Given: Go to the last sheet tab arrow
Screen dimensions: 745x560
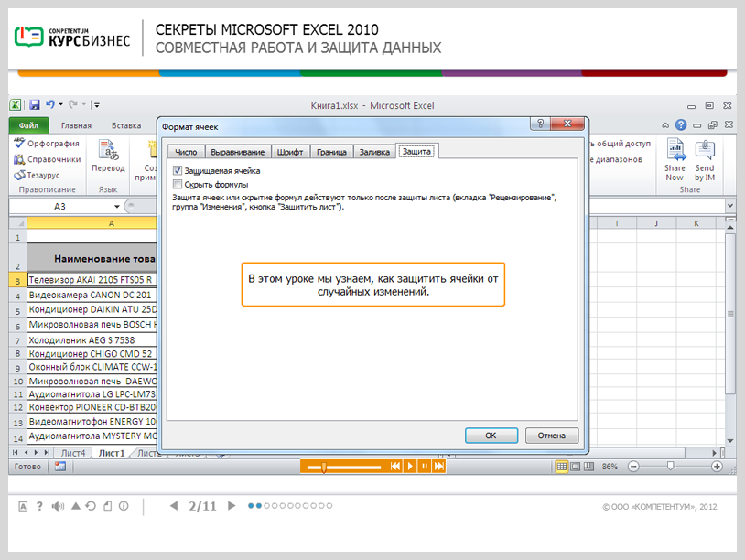Looking at the screenshot, I should tap(47, 453).
